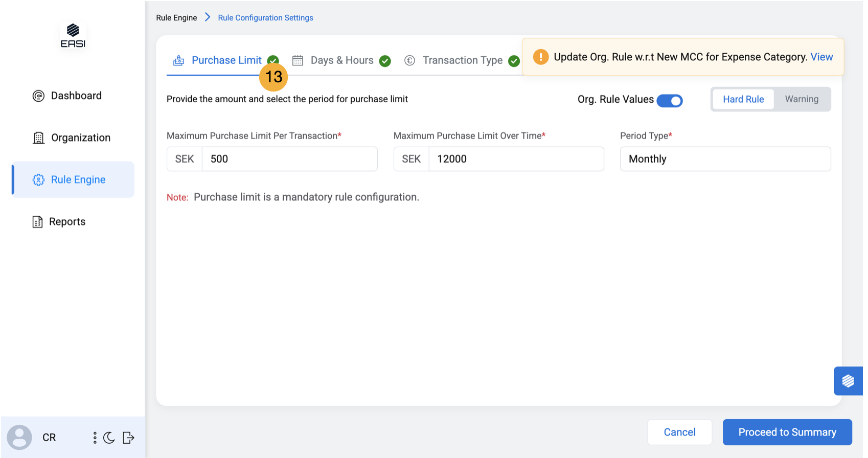Open the Dashboard sidebar item
This screenshot has width=868, height=458.
coord(76,96)
